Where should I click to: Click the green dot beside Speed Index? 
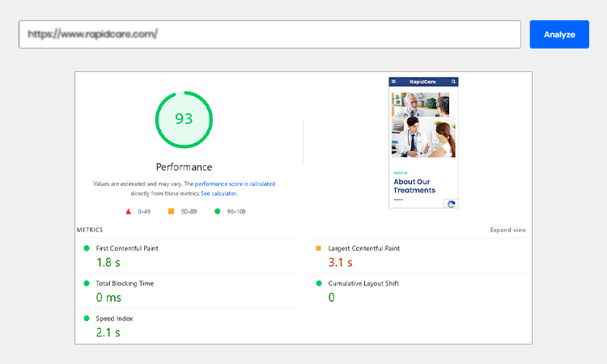(x=87, y=318)
